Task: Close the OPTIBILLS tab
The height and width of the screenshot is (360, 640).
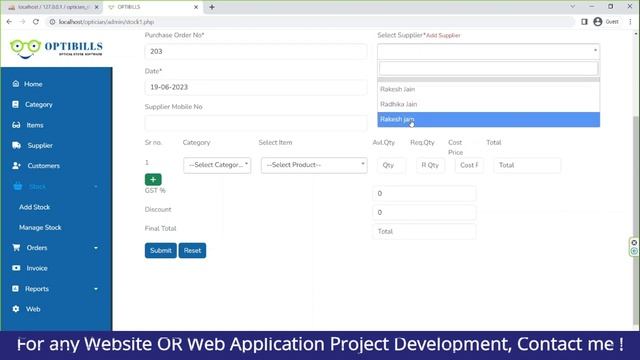Action: click(196, 7)
